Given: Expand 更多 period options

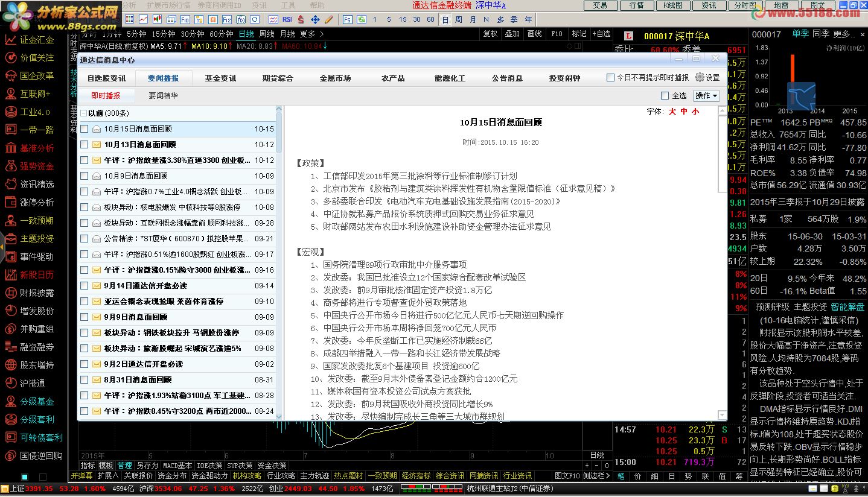Looking at the screenshot, I should tap(311, 34).
